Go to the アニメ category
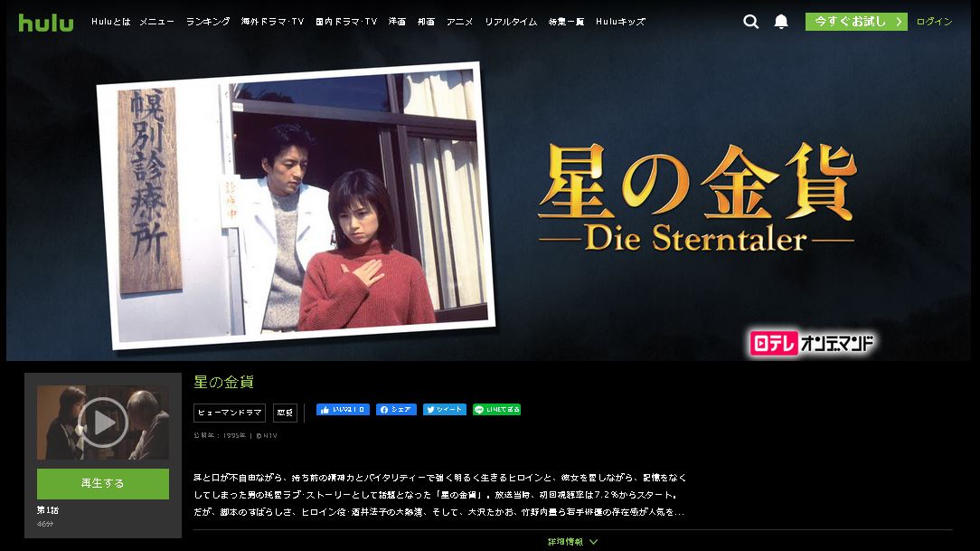The image size is (980, 551). point(459,22)
